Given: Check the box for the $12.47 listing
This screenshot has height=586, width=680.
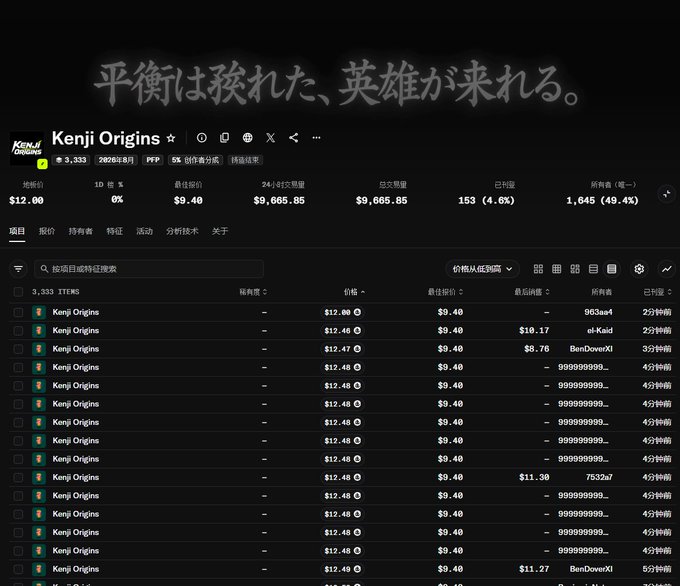Looking at the screenshot, I should (18, 349).
